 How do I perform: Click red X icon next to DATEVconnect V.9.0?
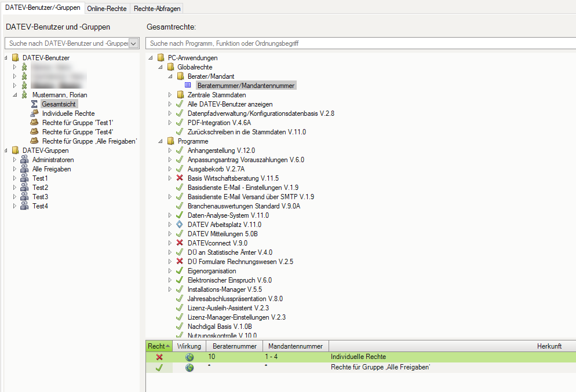[x=180, y=243]
